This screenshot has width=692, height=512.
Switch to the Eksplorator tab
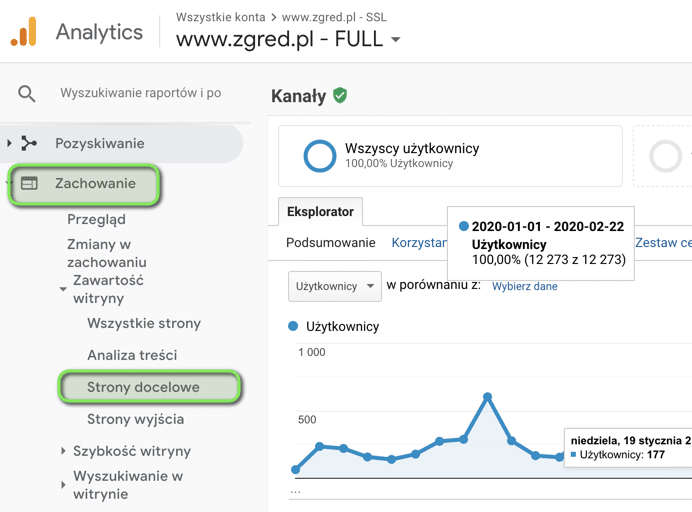[x=320, y=212]
